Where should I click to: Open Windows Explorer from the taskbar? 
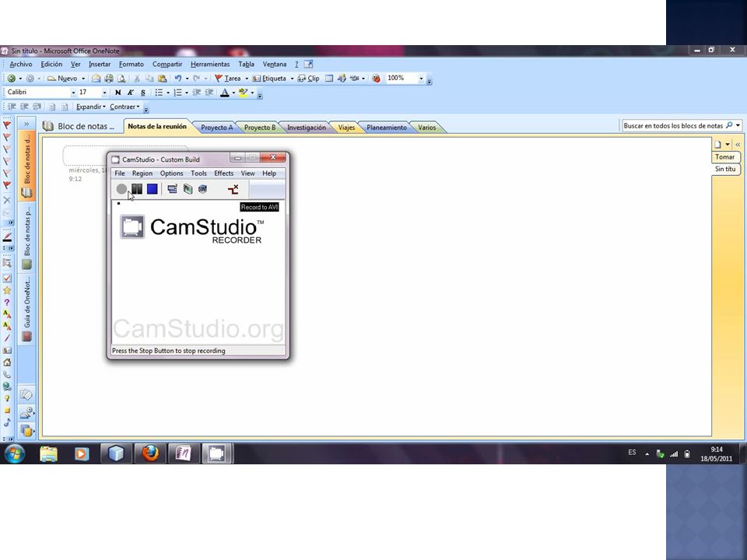[x=48, y=453]
